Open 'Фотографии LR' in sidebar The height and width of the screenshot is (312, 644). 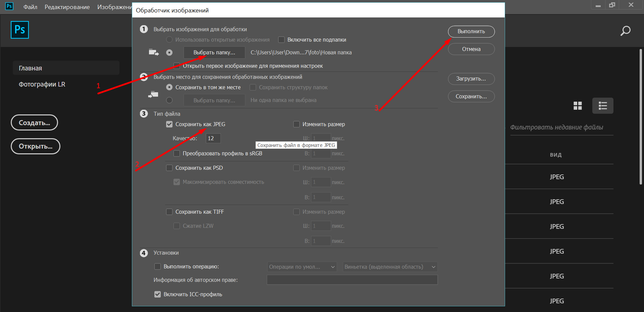(x=42, y=84)
